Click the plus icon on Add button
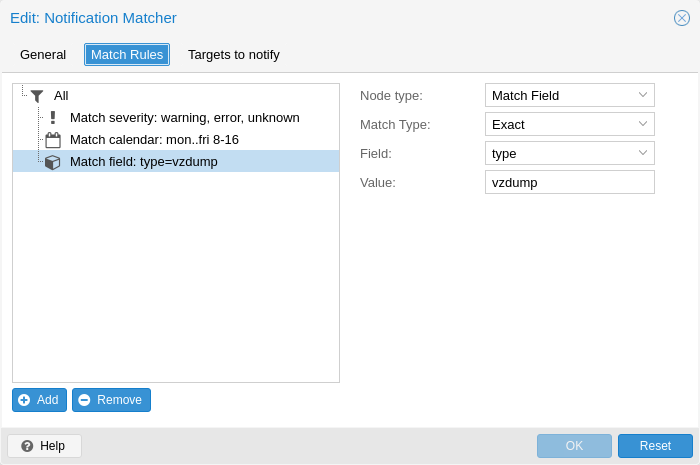The height and width of the screenshot is (465, 700). click(x=24, y=400)
